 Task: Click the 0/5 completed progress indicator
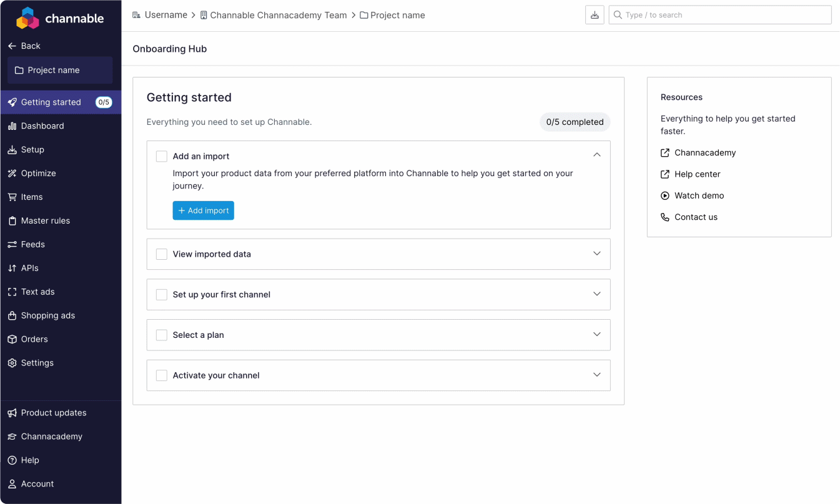(575, 122)
